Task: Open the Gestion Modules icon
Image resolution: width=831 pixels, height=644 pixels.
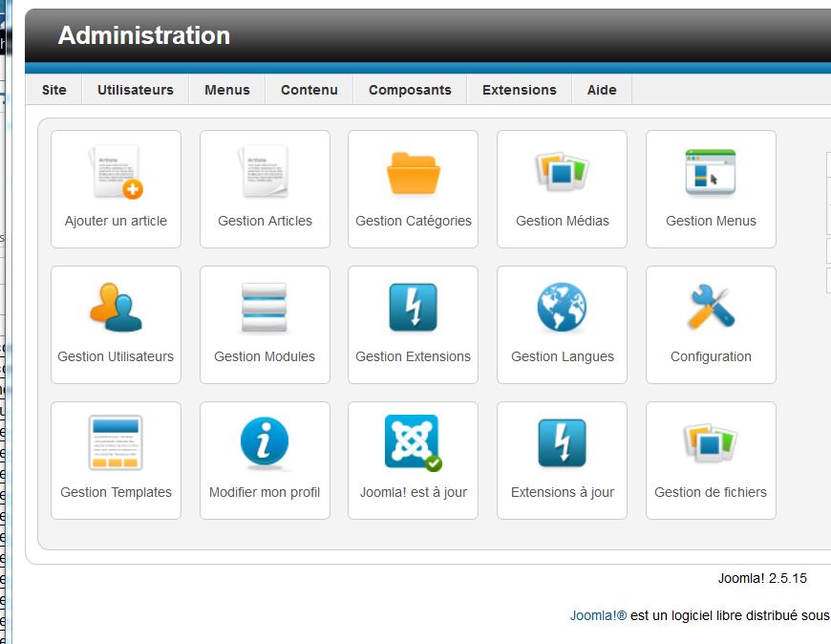Action: pyautogui.click(x=265, y=309)
